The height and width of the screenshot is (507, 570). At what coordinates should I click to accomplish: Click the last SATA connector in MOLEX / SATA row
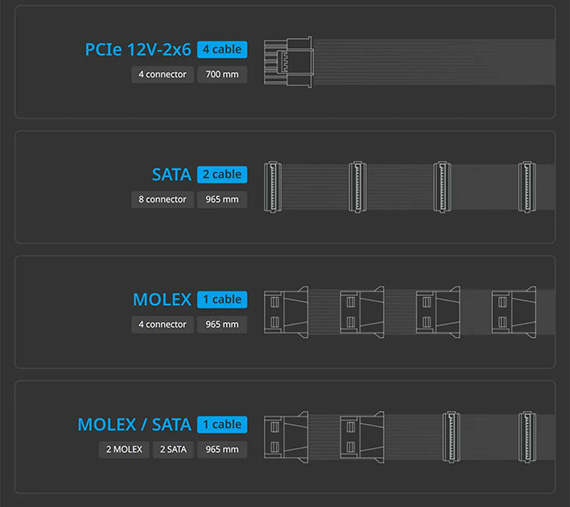click(x=527, y=437)
